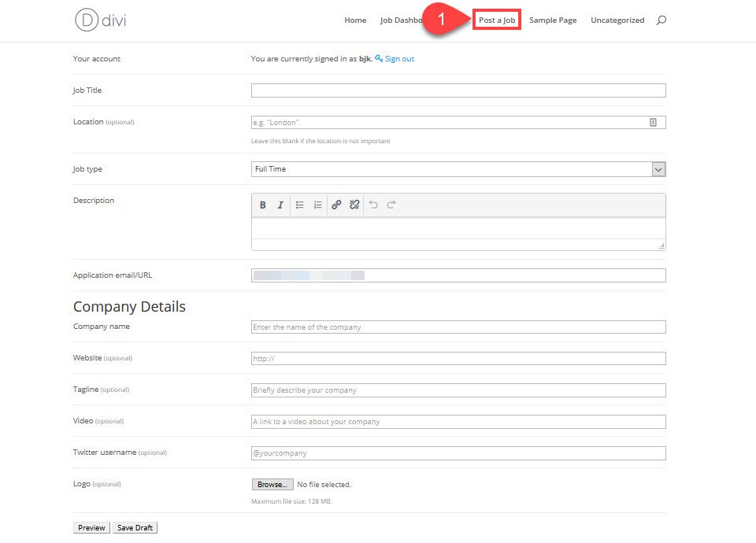Toggle bold formatting in the description editor
756x543 pixels.
(262, 205)
